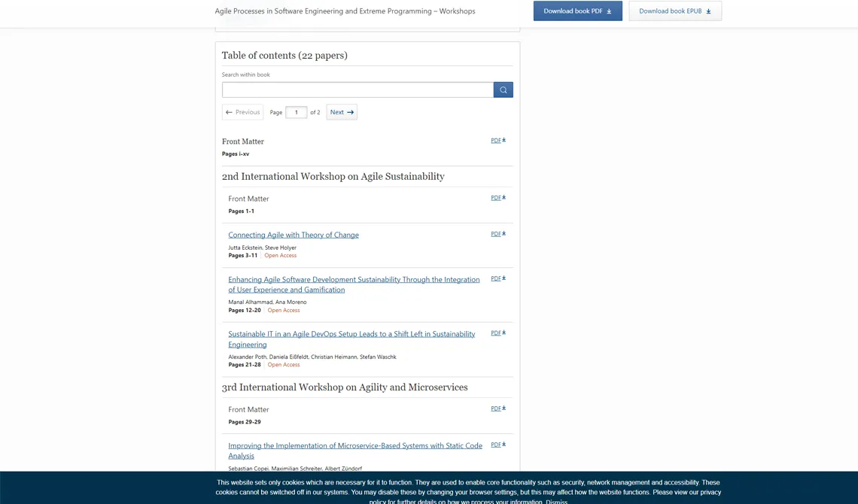Download PDF for Connecting Agile with Theory of Change
858x504 pixels.
pos(498,234)
